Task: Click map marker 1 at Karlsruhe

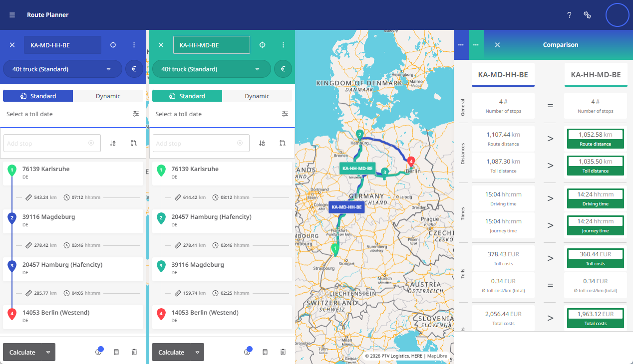Action: pos(335,248)
